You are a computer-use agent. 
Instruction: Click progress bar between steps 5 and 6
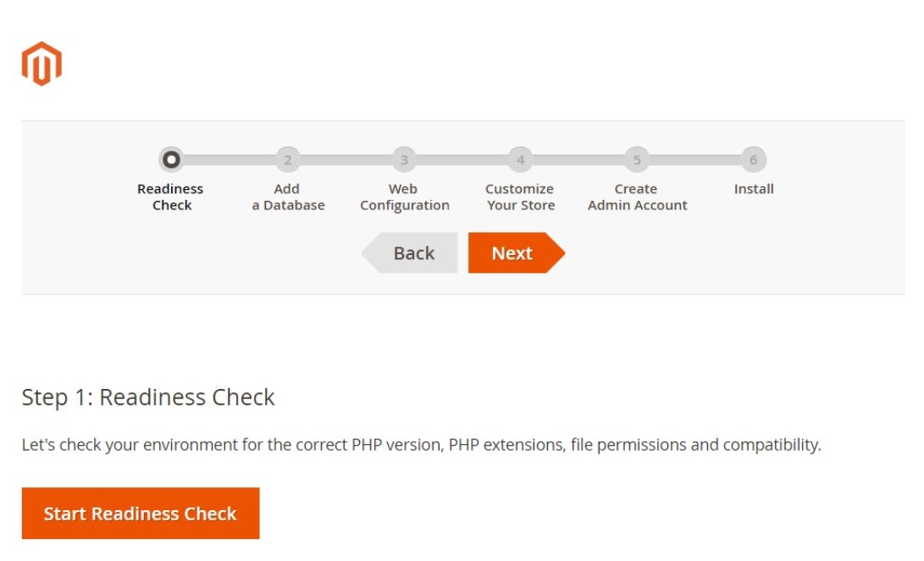695,159
